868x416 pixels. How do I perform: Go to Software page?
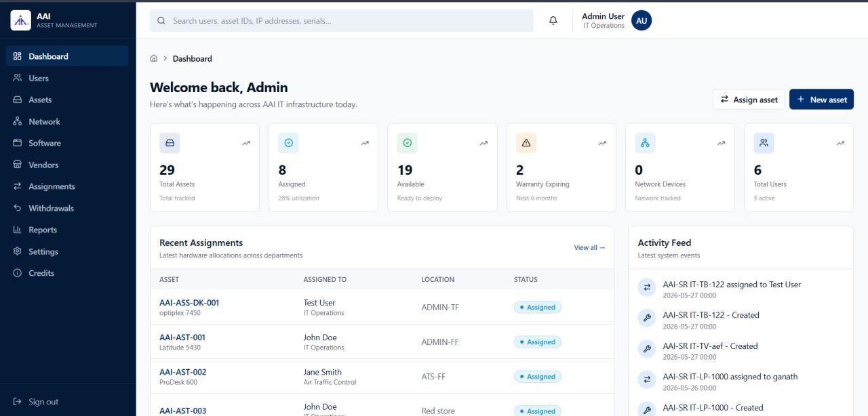coord(67,143)
